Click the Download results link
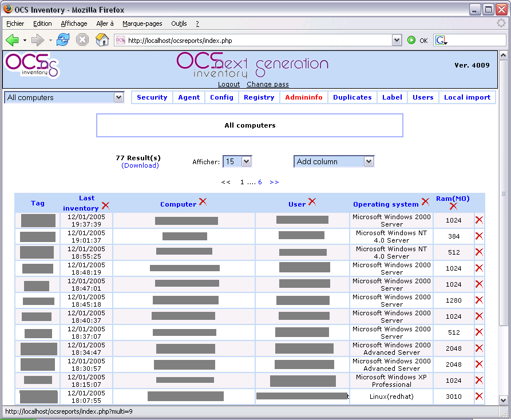Screen dimensions: 511x420 [140, 165]
